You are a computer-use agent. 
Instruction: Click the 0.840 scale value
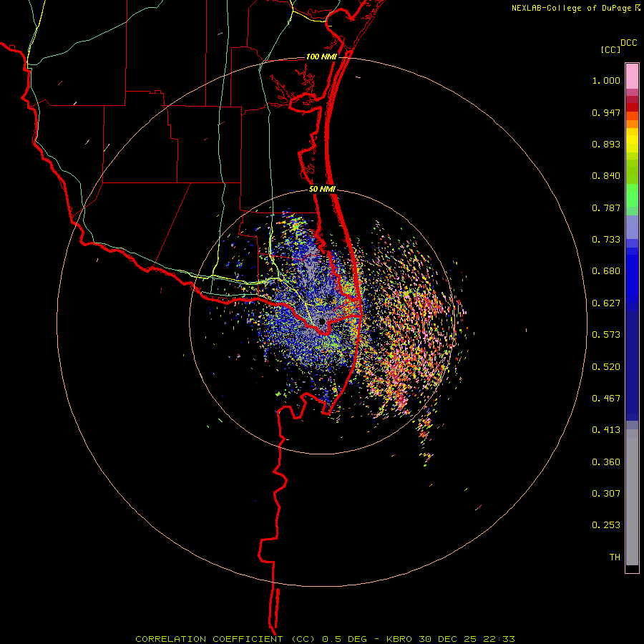point(606,176)
